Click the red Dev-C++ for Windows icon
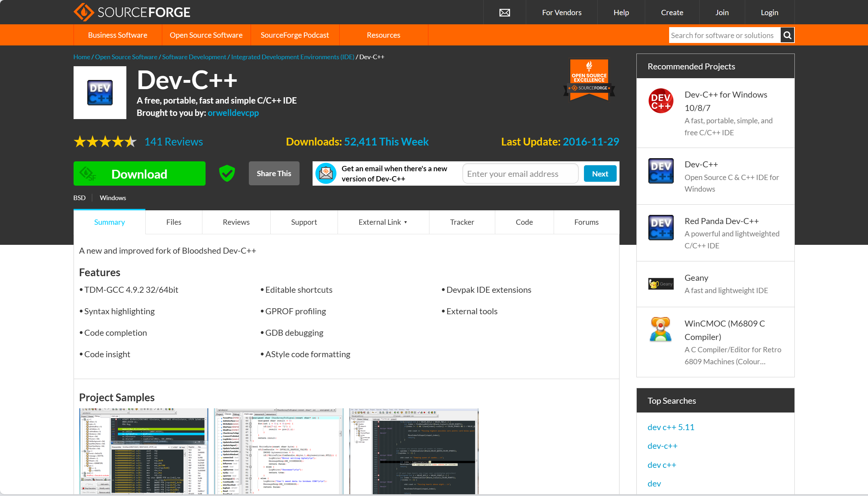The height and width of the screenshot is (496, 868). tap(661, 101)
